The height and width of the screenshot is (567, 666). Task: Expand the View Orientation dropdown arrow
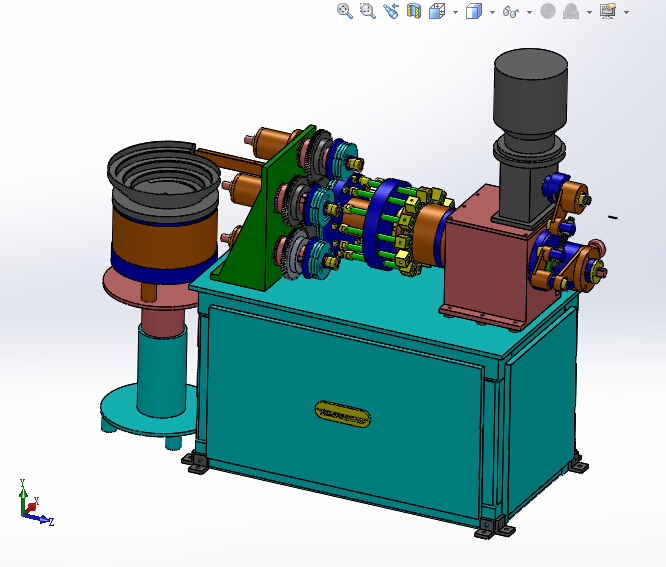[x=455, y=12]
